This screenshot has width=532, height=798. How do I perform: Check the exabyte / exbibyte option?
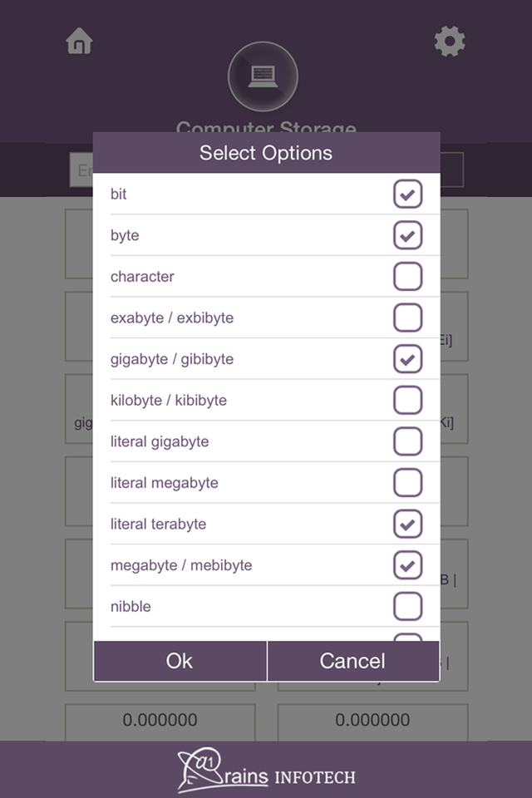coord(407,318)
